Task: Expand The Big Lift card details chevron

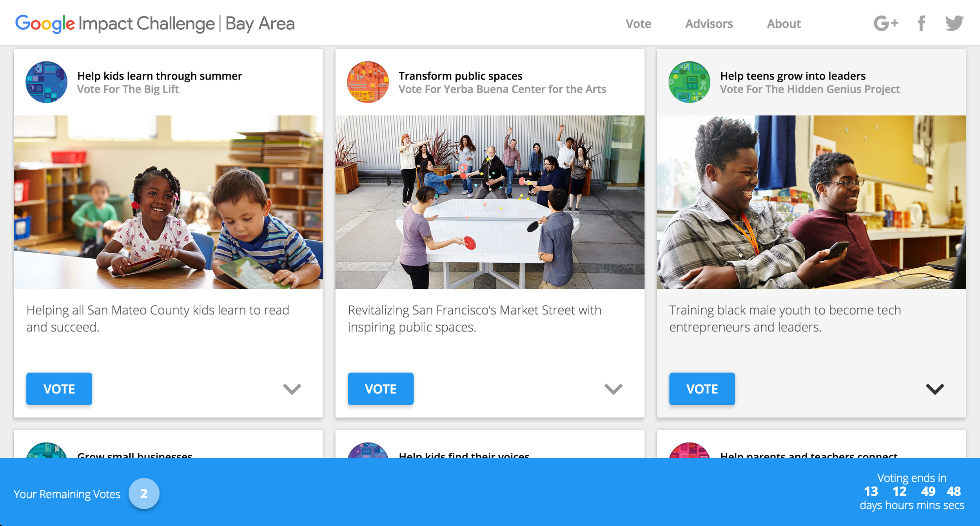Action: click(292, 389)
